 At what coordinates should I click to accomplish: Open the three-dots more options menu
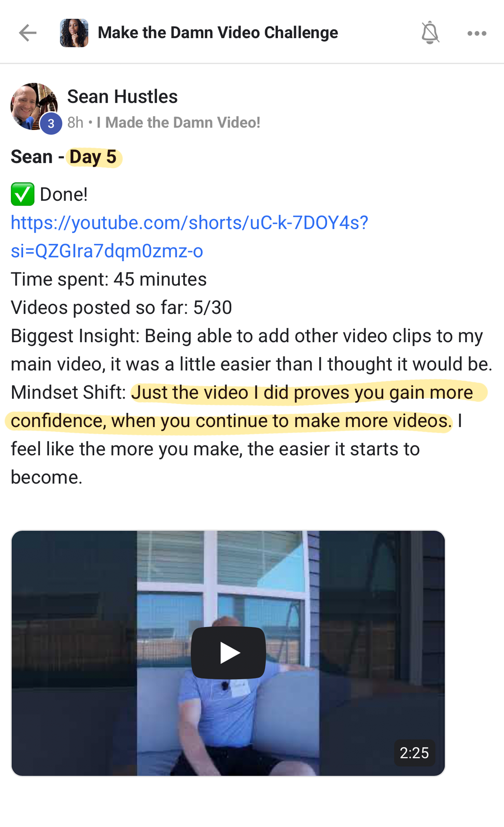coord(477,33)
